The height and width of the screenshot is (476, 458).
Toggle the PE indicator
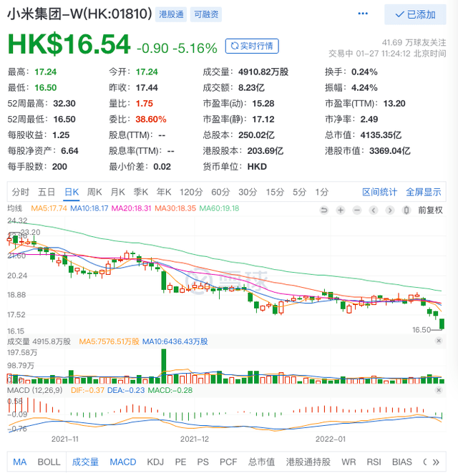(180, 462)
